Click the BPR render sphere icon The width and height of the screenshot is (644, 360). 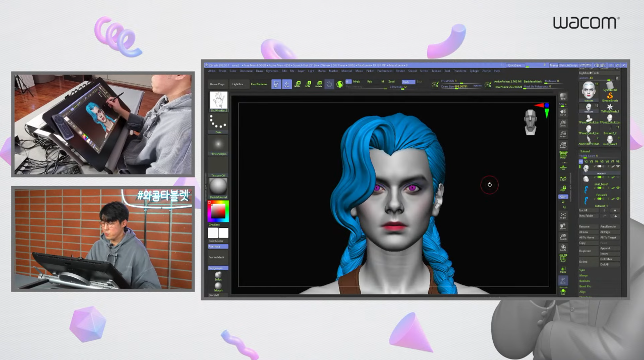[563, 96]
